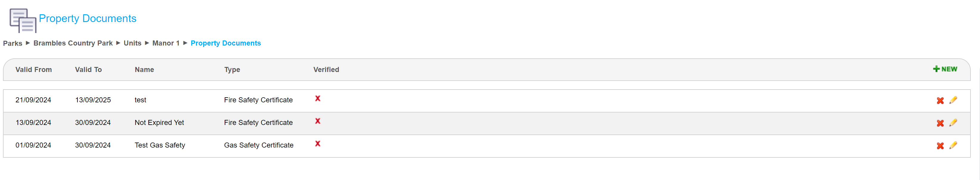Toggle verified status for 'test' row
The height and width of the screenshot is (180, 980).
tap(317, 98)
